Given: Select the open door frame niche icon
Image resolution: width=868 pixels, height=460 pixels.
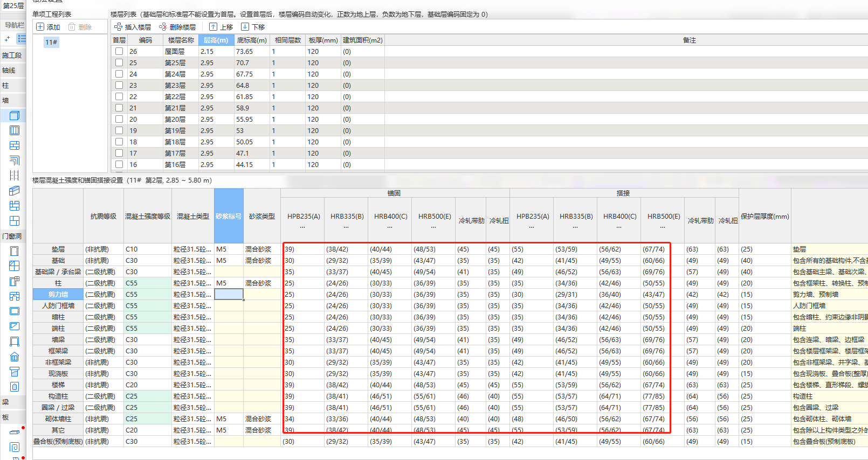Looking at the screenshot, I should 15,341.
